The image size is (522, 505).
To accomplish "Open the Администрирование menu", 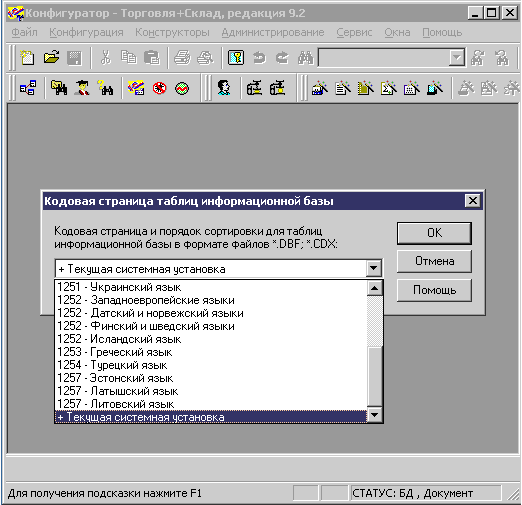I will pos(273,32).
